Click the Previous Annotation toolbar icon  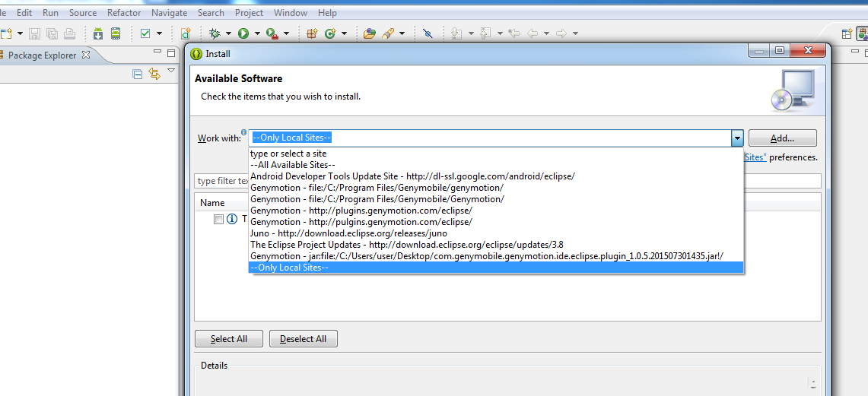coord(485,33)
